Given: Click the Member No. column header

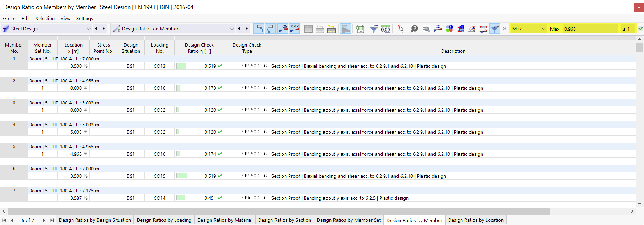Looking at the screenshot, I should coord(14,48).
